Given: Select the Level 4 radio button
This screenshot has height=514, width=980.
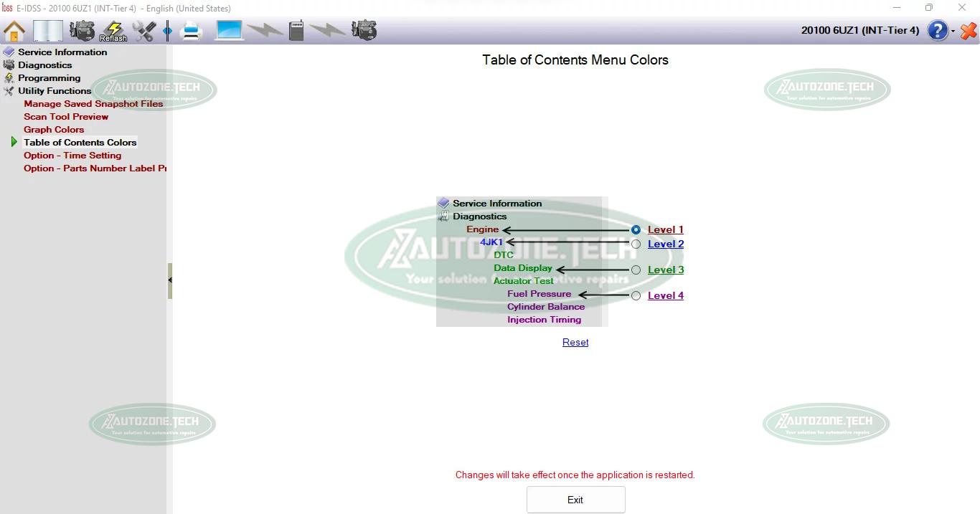Looking at the screenshot, I should pyautogui.click(x=636, y=296).
